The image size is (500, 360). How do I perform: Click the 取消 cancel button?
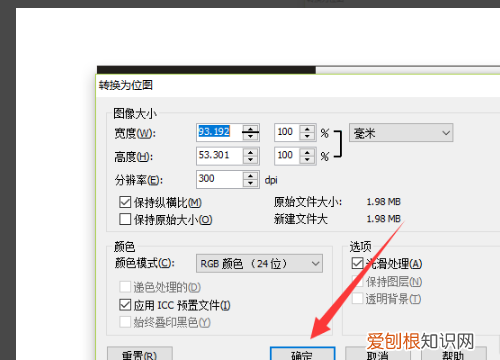[378, 353]
